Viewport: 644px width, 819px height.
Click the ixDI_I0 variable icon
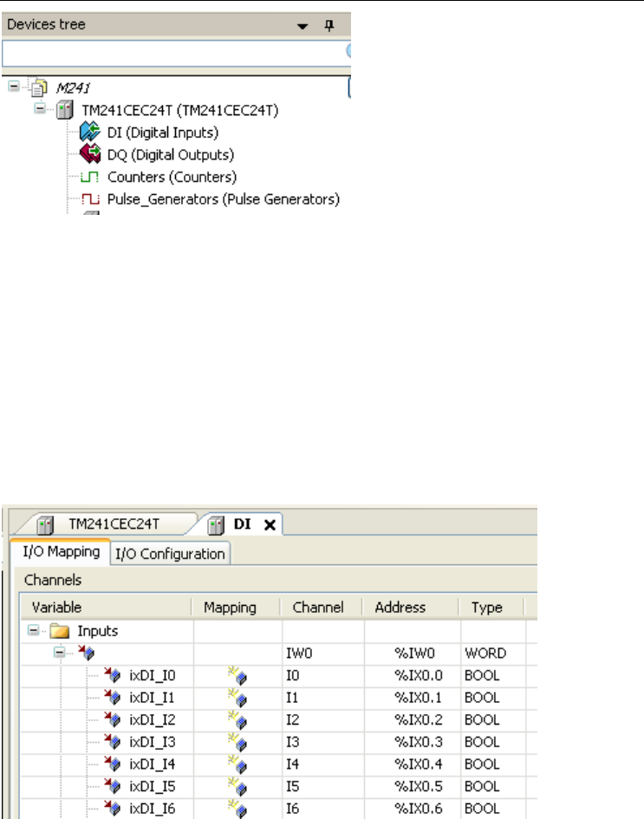pyautogui.click(x=113, y=675)
